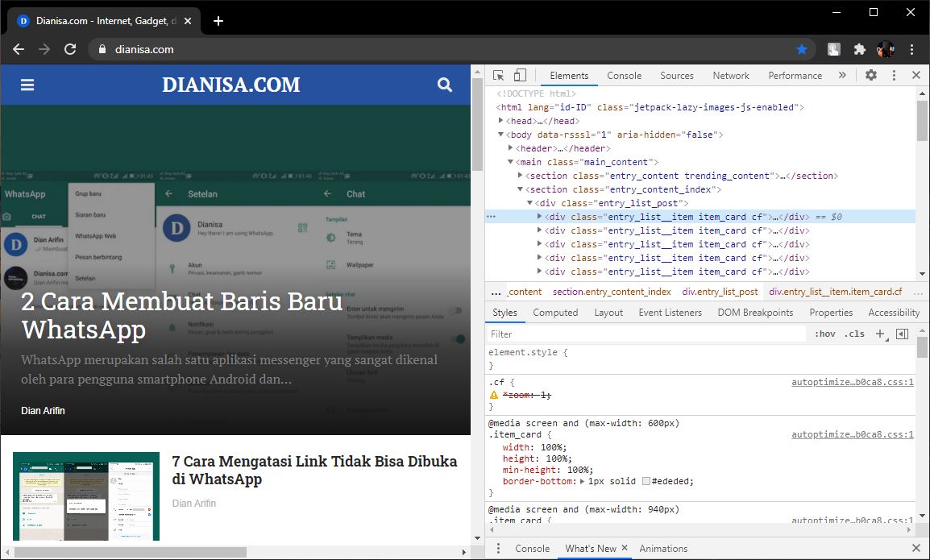
Task: Open the three-dot DevTools customization menu
Action: coord(894,75)
